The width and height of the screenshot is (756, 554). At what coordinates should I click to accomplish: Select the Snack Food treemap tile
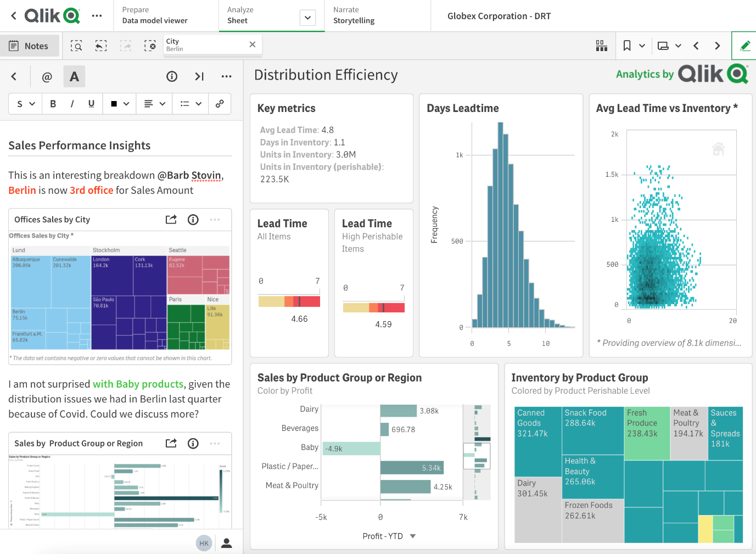click(593, 430)
